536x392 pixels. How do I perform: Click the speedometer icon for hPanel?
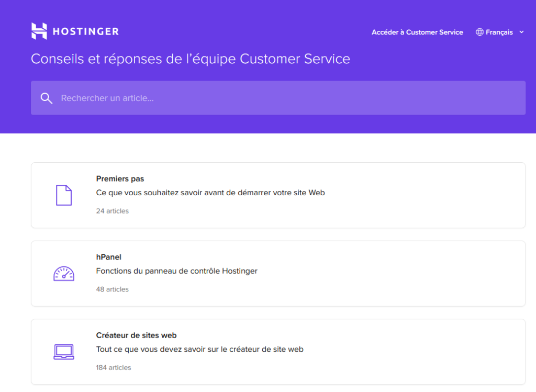tap(64, 273)
